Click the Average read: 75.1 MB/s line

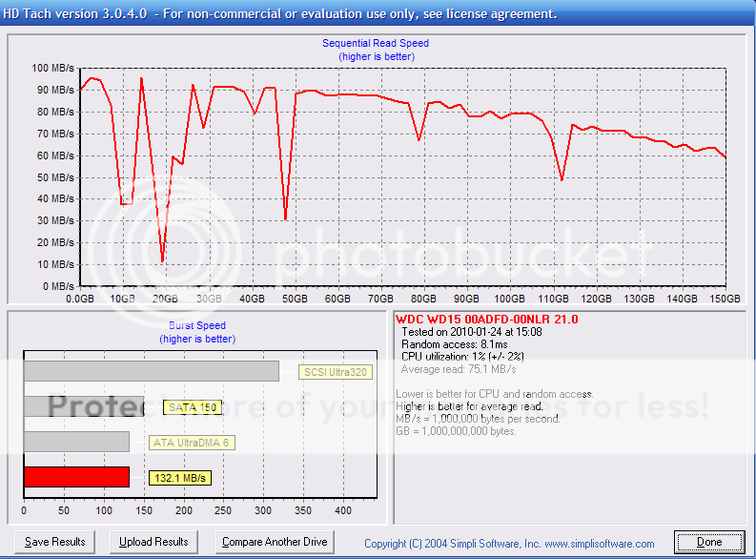coord(459,369)
